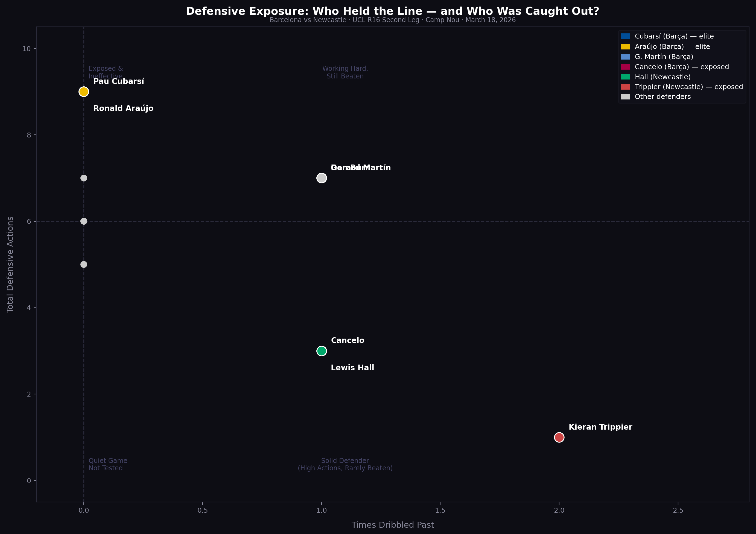756x534 pixels.
Task: Click the green Lewis Hall data point
Action: (321, 351)
